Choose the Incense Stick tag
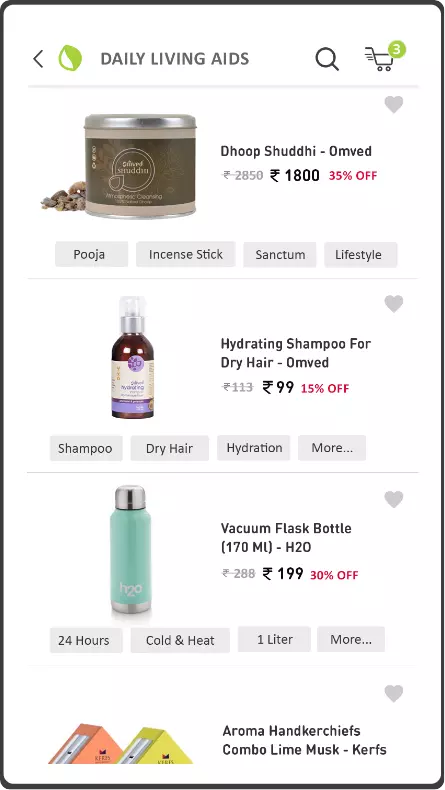Viewport: 445px width, 790px height. tap(185, 254)
